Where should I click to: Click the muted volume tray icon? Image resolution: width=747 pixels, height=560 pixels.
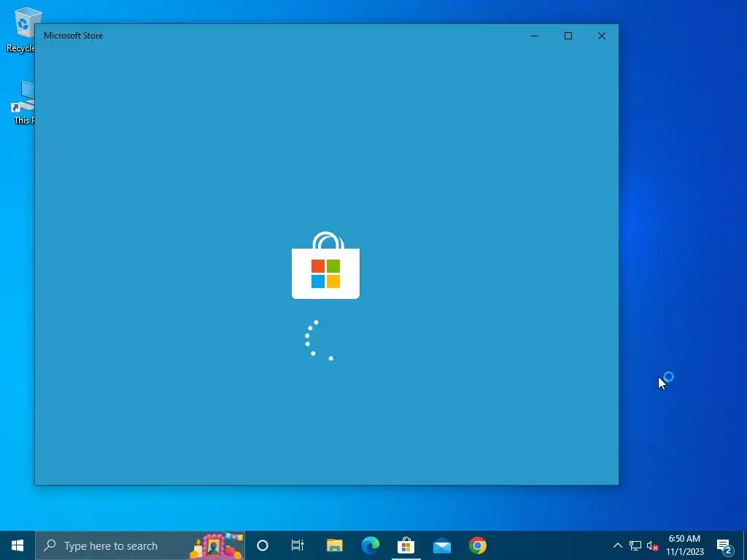click(653, 545)
